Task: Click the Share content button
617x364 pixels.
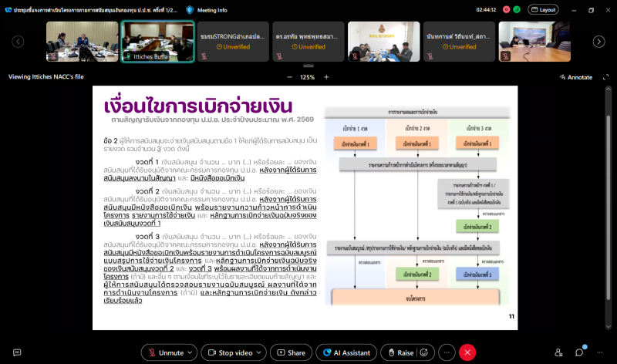Action: 290,352
